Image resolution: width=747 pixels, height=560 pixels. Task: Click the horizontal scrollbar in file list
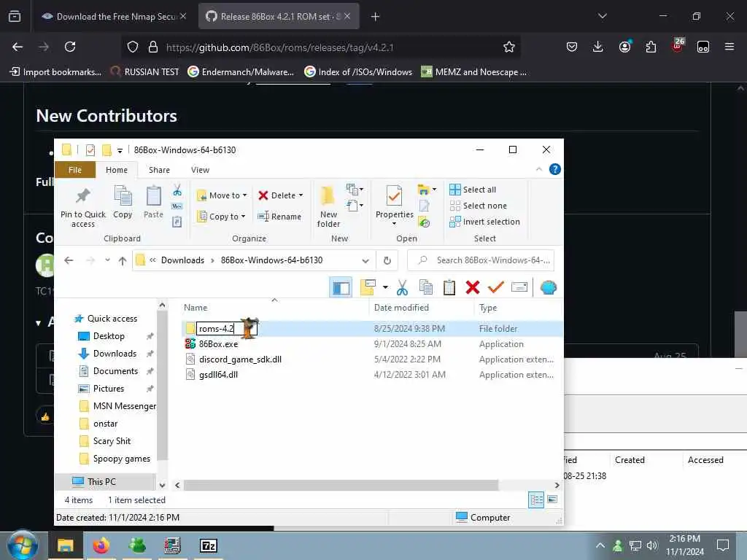tap(341, 485)
